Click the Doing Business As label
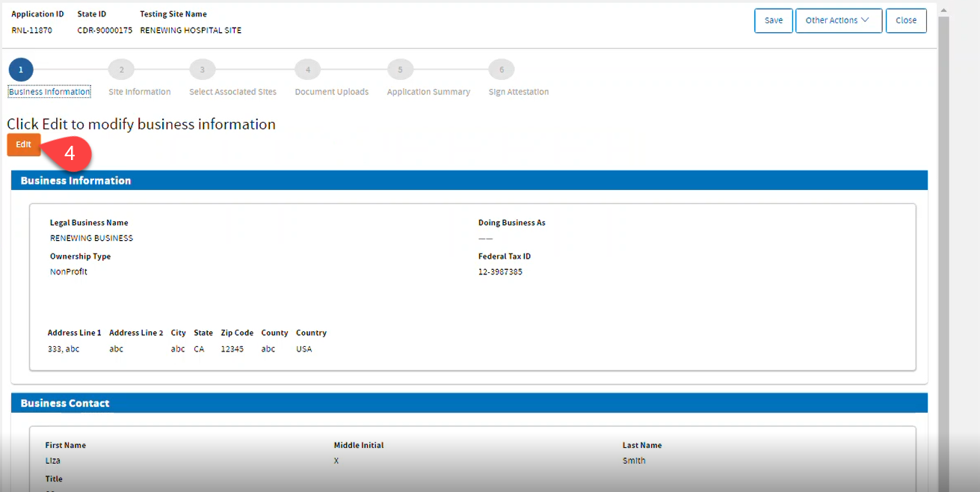The width and height of the screenshot is (980, 492). click(512, 223)
